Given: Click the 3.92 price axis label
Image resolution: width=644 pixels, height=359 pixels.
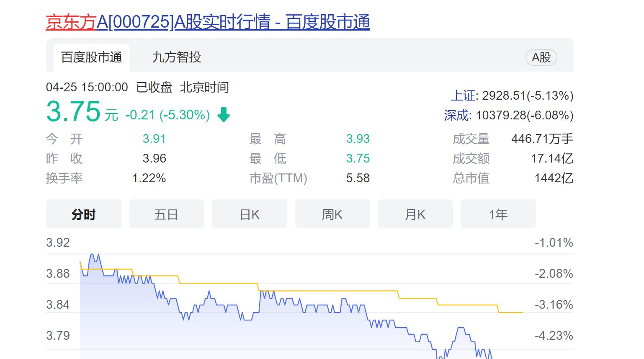Looking at the screenshot, I should [58, 243].
